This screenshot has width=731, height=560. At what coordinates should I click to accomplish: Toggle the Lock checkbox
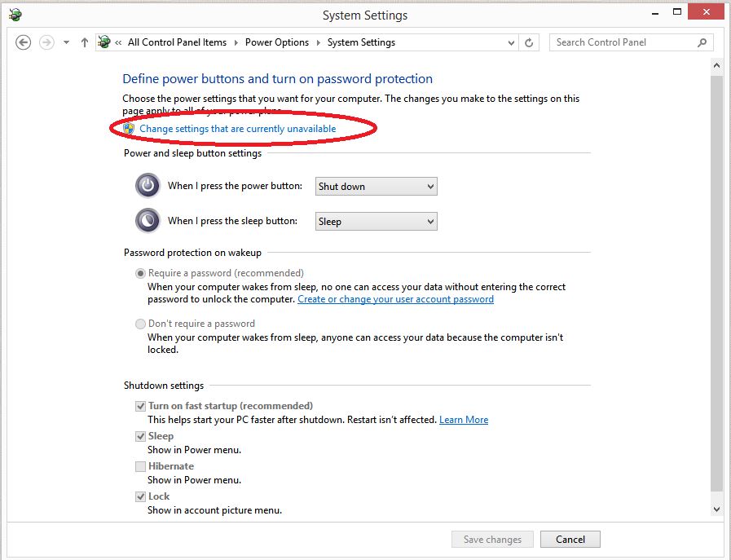pos(140,496)
